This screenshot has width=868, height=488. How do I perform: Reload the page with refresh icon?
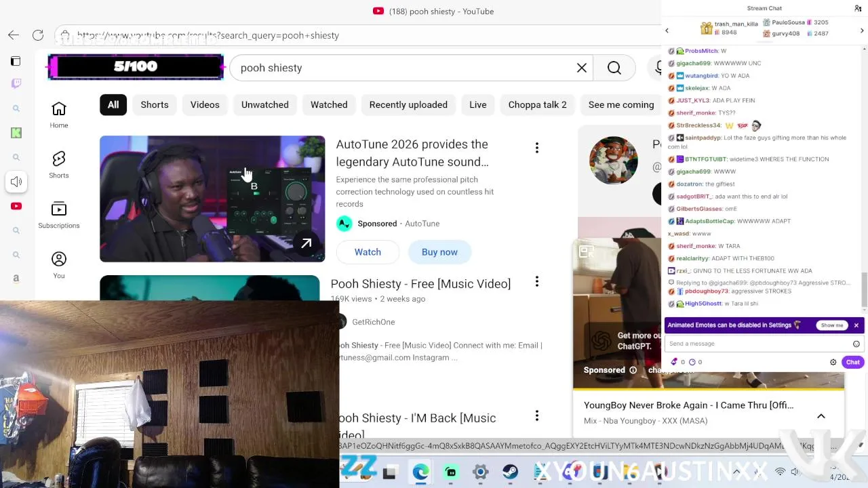click(x=38, y=35)
